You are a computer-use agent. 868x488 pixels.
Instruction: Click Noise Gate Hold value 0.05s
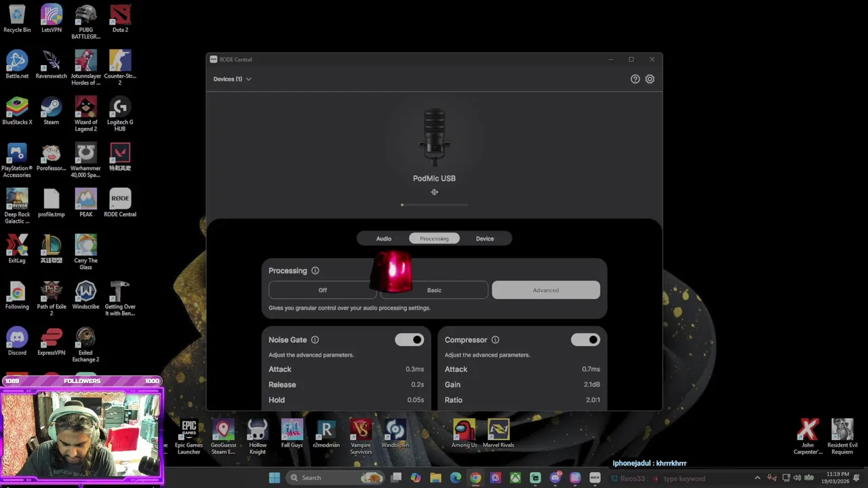click(416, 400)
